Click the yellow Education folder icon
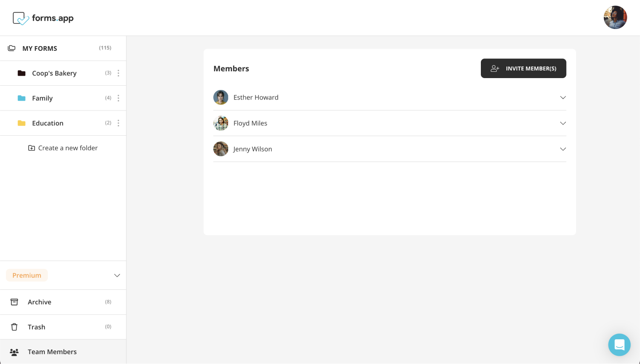Viewport: 640px width, 364px height. tap(21, 123)
